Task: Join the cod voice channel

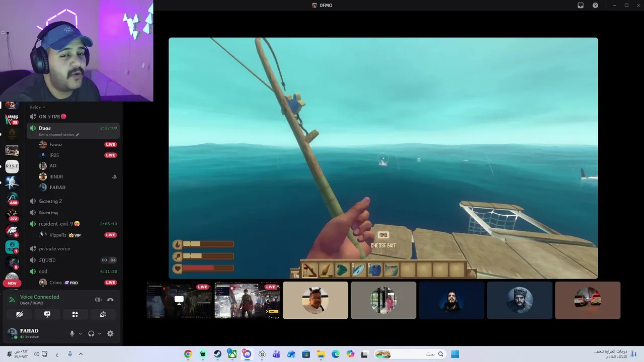Action: coord(73,271)
